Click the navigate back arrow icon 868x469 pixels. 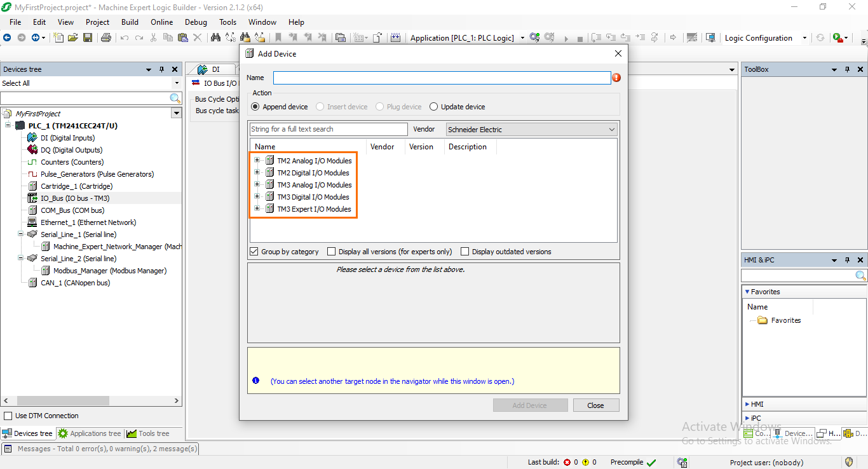7,38
